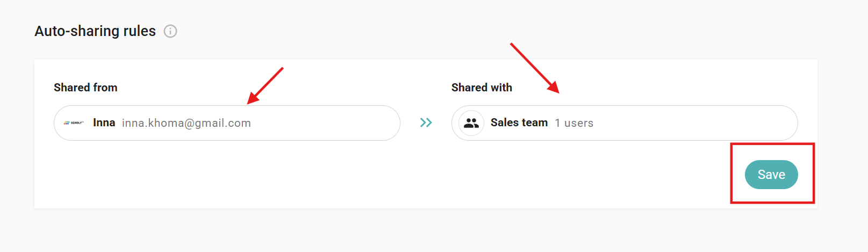Click the red arrow pointing at Shared with field
Viewport: 868px width, 252px height.
(535, 68)
